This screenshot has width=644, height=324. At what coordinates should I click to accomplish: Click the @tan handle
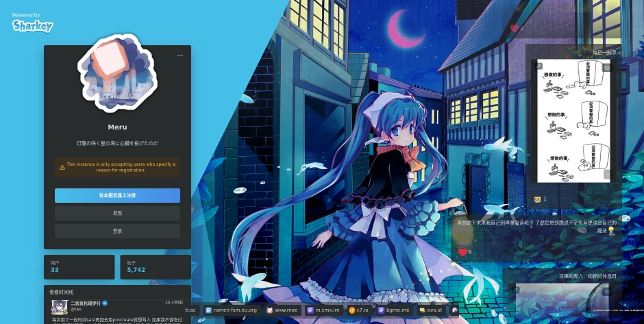coord(76,309)
